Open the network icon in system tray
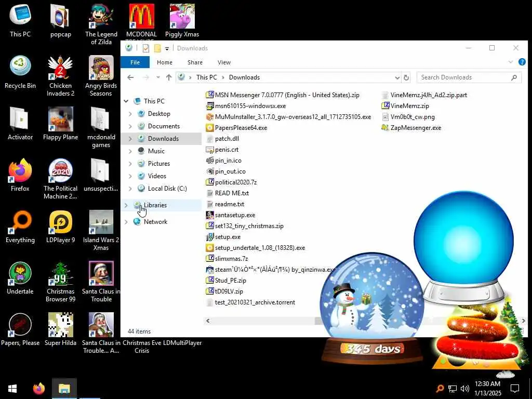Screen dimensions: 532x399 pos(453,389)
